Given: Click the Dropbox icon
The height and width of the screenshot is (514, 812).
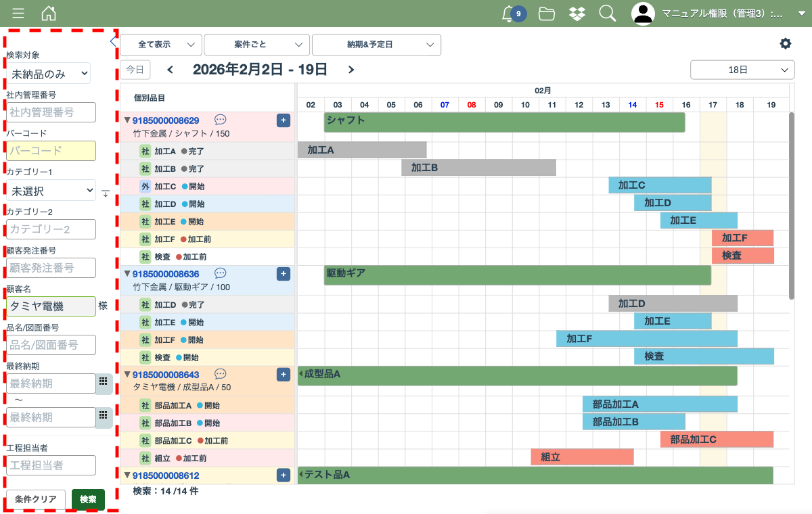Looking at the screenshot, I should tap(577, 14).
